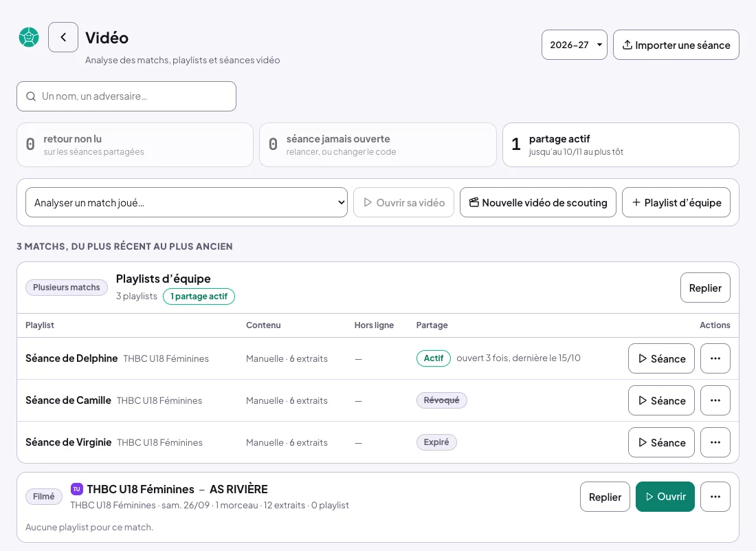The height and width of the screenshot is (551, 756).
Task: Click the 'Playlist' column header
Action: click(40, 325)
